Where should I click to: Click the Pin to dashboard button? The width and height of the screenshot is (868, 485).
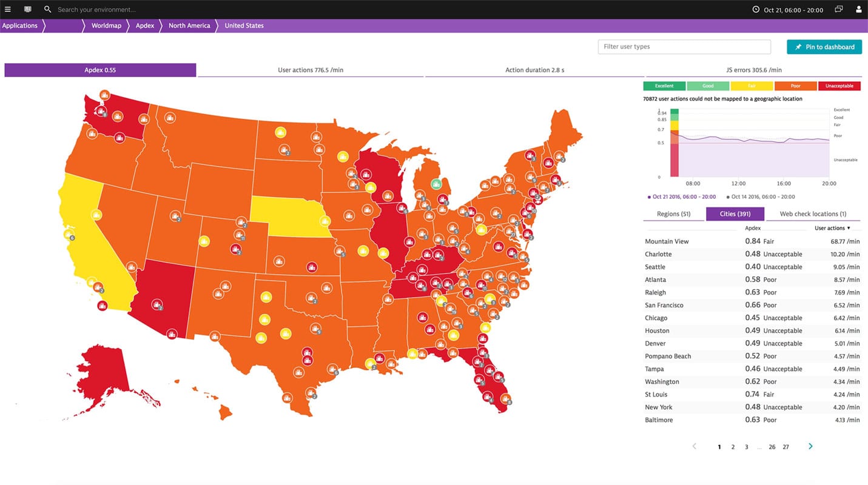click(x=824, y=47)
